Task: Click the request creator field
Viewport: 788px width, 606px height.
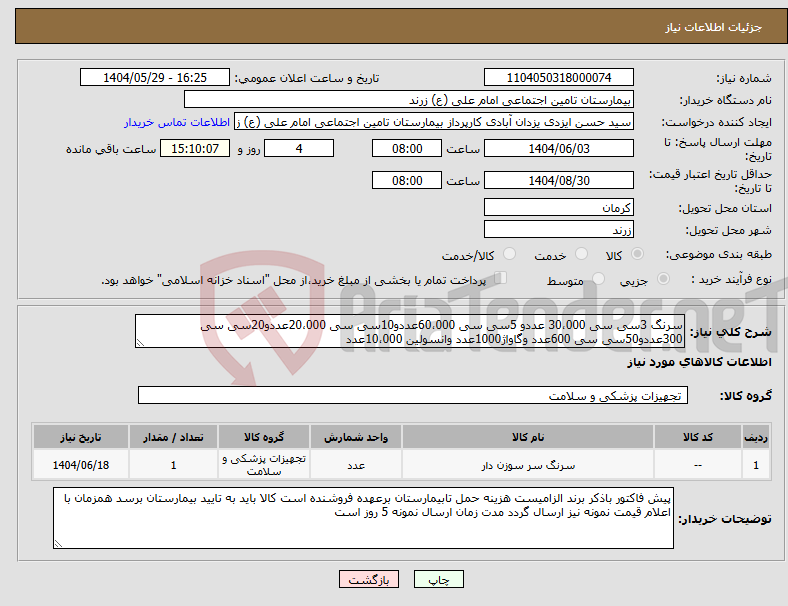Action: click(x=434, y=122)
